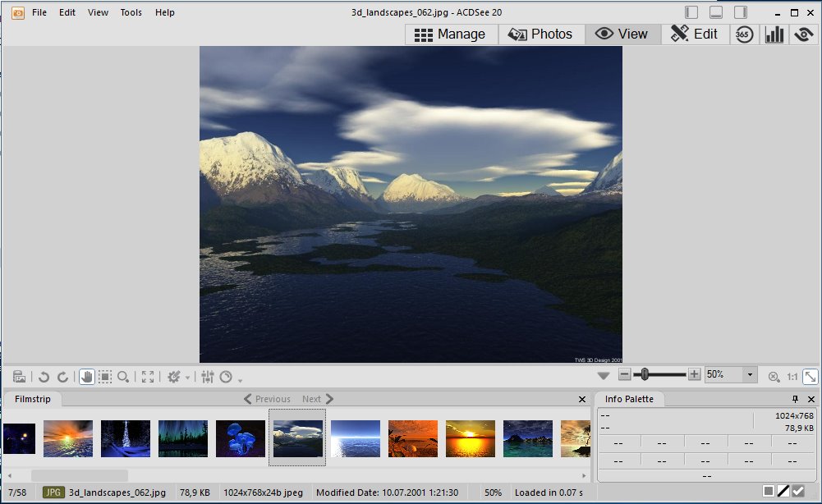This screenshot has height=504, width=822.
Task: Expand the small arrow beside the clock icon
Action: point(240,380)
